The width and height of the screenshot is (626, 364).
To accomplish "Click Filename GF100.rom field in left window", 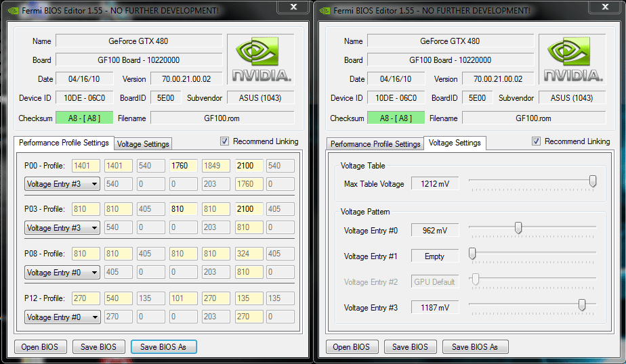I will point(222,118).
